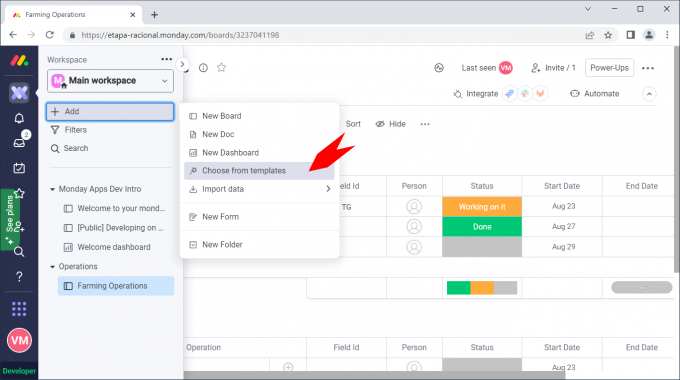Click Last seen VM avatar
Viewport: 680px width, 380px height.
[506, 68]
